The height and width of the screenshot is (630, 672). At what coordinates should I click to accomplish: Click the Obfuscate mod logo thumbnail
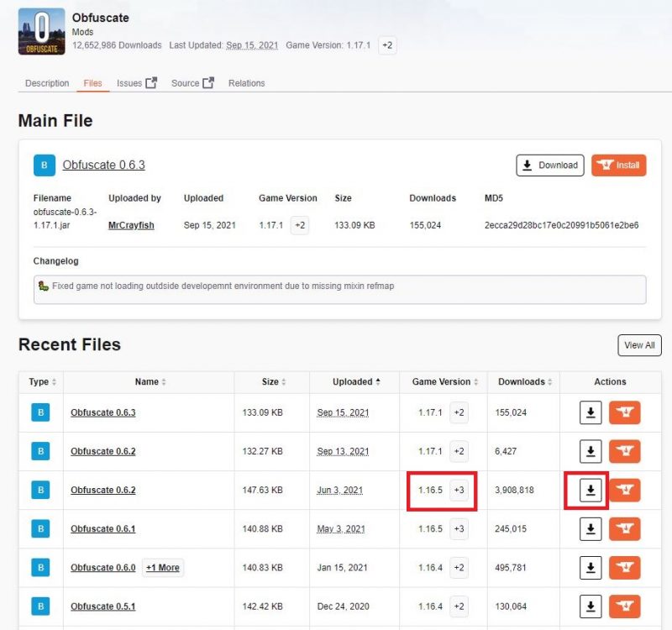(41, 32)
